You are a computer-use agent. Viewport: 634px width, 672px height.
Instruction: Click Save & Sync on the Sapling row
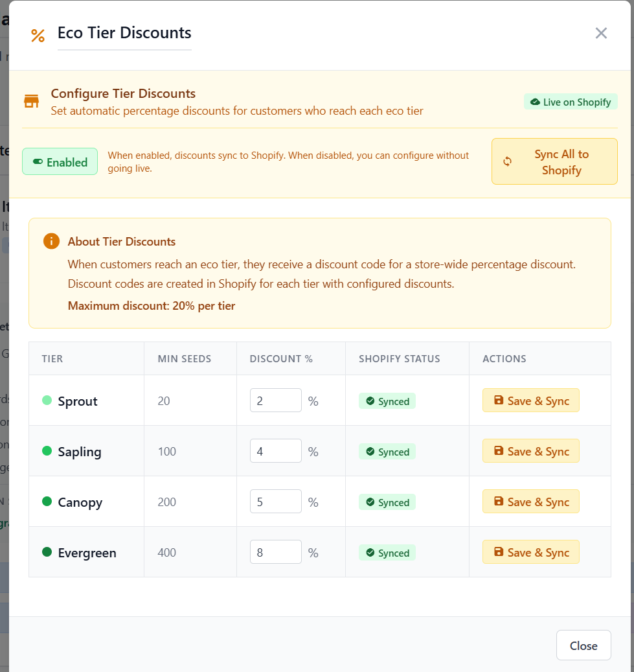click(x=531, y=451)
